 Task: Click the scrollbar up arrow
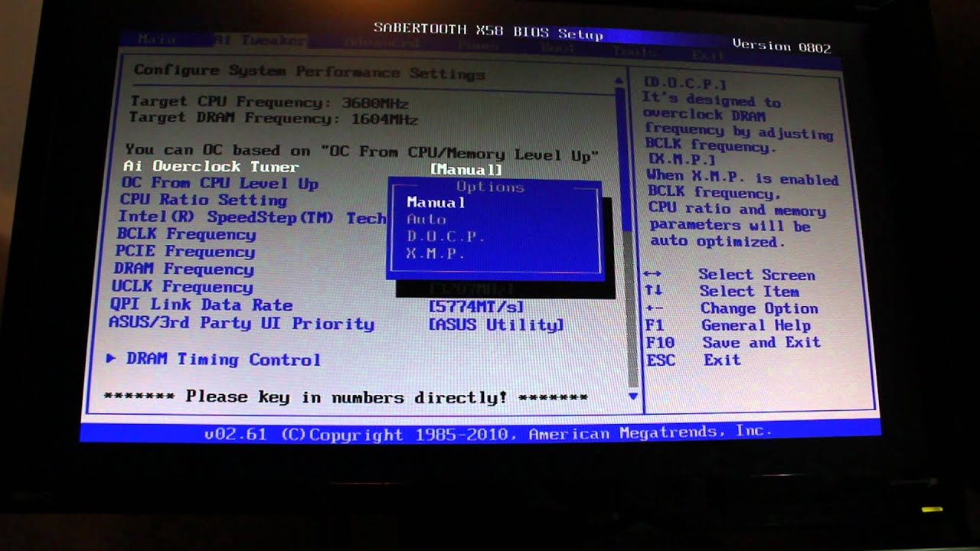619,80
